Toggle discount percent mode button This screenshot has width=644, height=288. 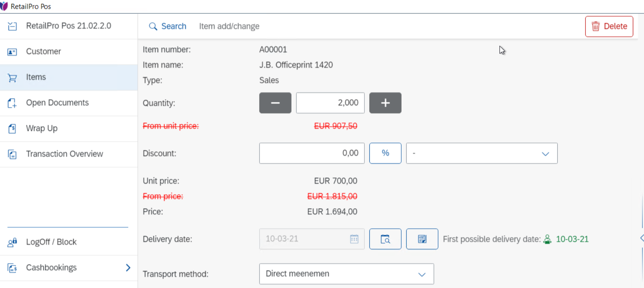[385, 153]
